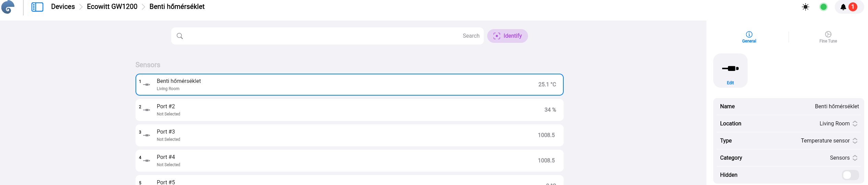The image size is (868, 185).
Task: Select the Port #3 sensor row
Action: click(x=349, y=135)
